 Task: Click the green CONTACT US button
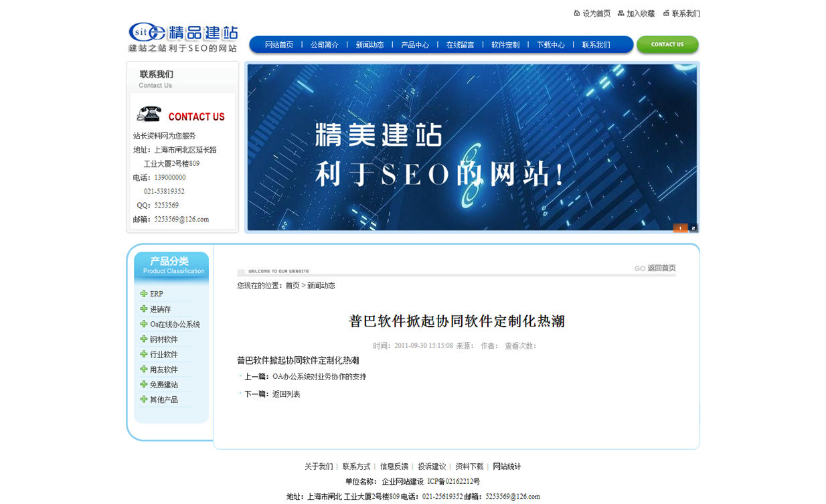(x=667, y=45)
